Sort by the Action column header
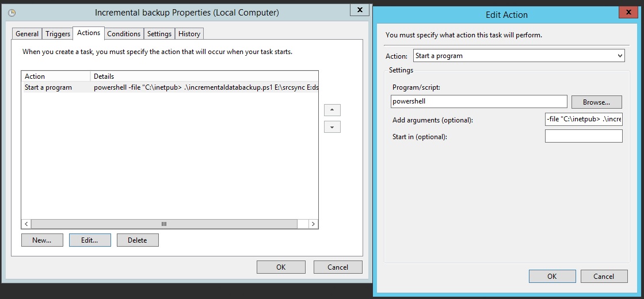Viewport: 644px width, 299px height. 56,76
